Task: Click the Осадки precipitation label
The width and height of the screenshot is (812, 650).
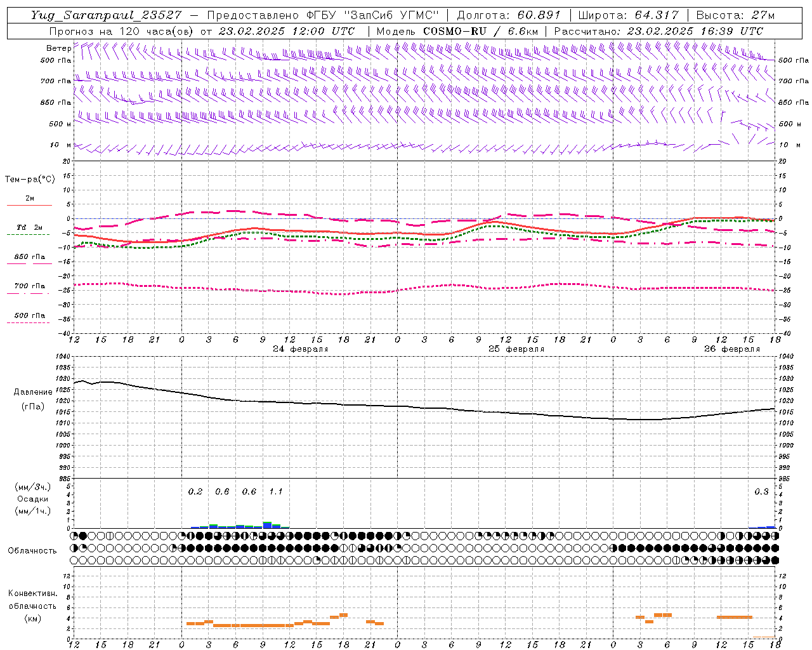Action: click(x=32, y=499)
